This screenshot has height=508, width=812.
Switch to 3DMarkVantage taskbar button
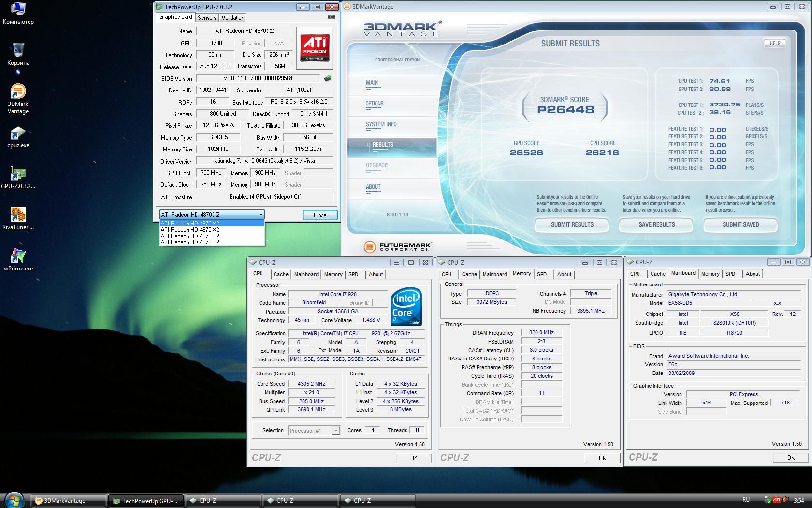point(69,501)
